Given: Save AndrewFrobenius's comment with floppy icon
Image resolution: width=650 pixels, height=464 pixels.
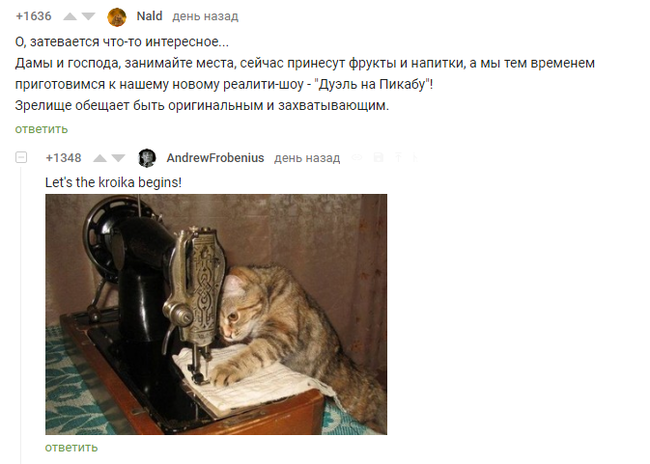Looking at the screenshot, I should 378,157.
